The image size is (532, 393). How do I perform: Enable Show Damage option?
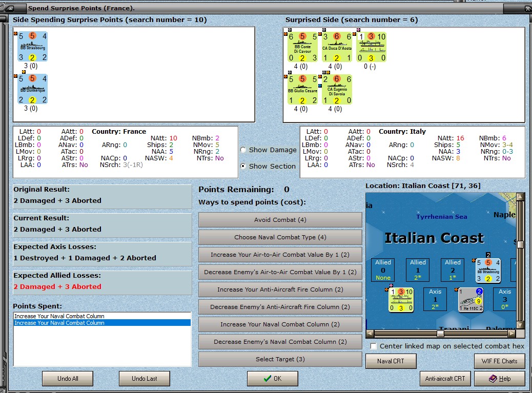(x=243, y=150)
